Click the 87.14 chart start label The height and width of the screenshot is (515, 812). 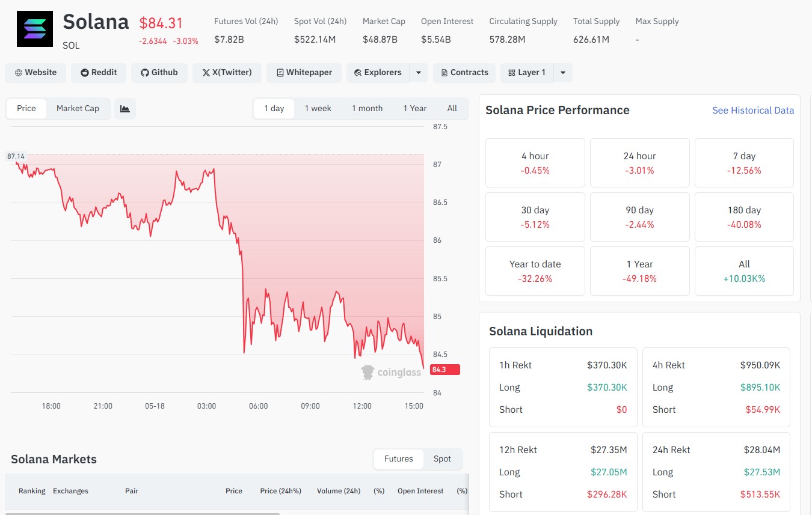[16, 156]
